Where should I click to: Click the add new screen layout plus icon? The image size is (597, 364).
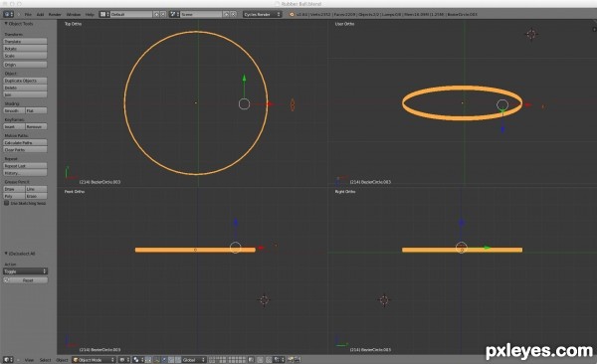156,14
